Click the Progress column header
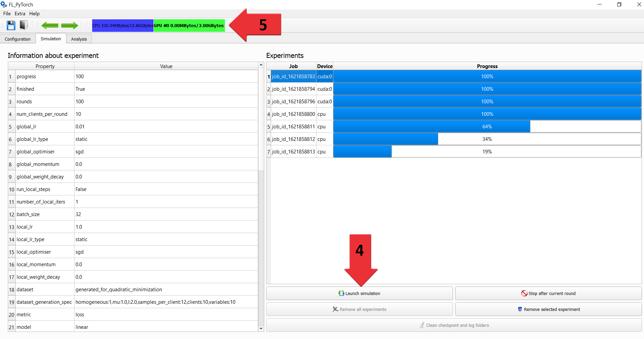The height and width of the screenshot is (339, 644). pyautogui.click(x=487, y=66)
